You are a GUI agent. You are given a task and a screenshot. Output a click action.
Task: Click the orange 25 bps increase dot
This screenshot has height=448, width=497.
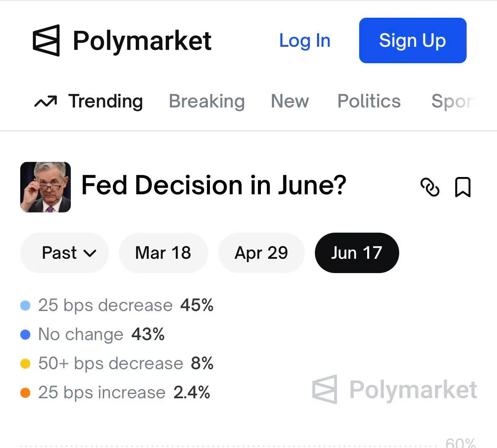(25, 393)
